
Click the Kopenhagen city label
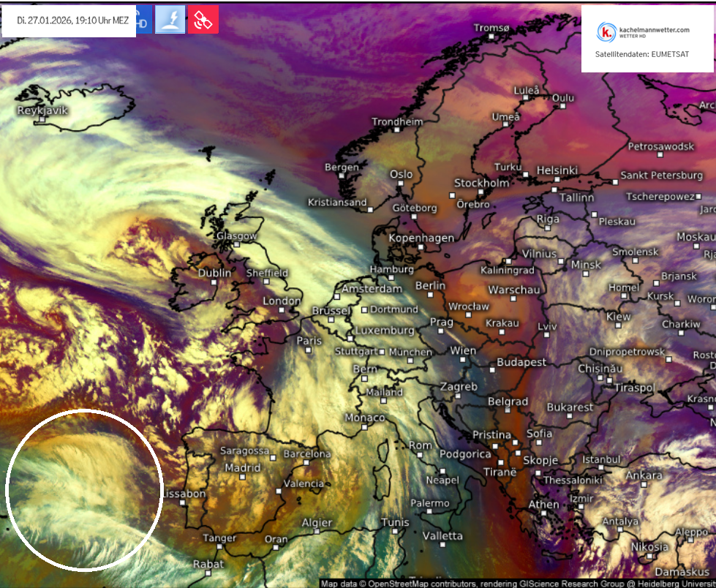click(421, 238)
